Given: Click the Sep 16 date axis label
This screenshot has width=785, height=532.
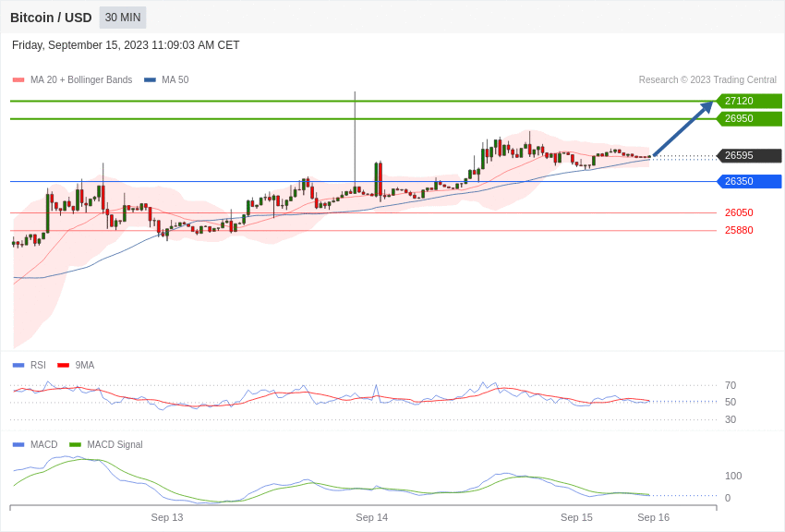Looking at the screenshot, I should [x=653, y=517].
